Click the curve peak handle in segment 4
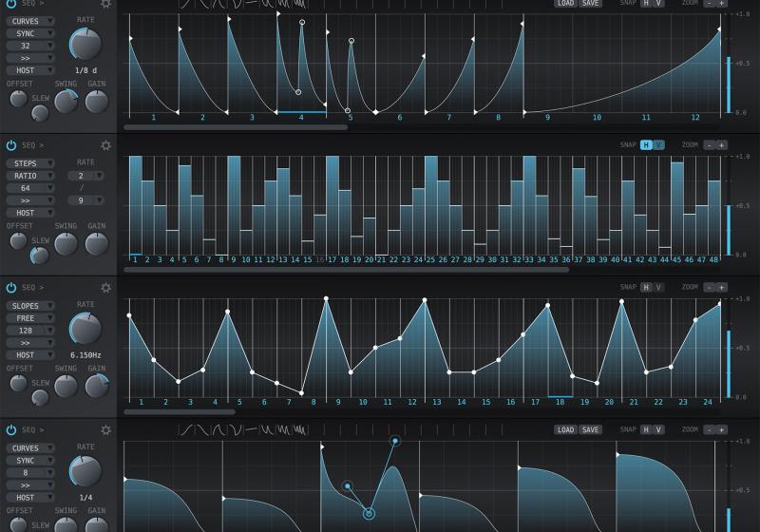The height and width of the screenshot is (532, 760). coord(302,22)
